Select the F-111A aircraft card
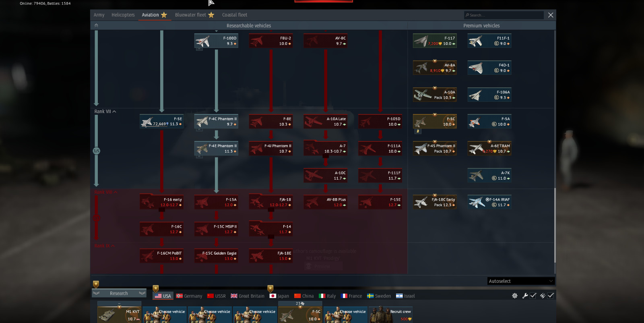The image size is (644, 323). 380,148
